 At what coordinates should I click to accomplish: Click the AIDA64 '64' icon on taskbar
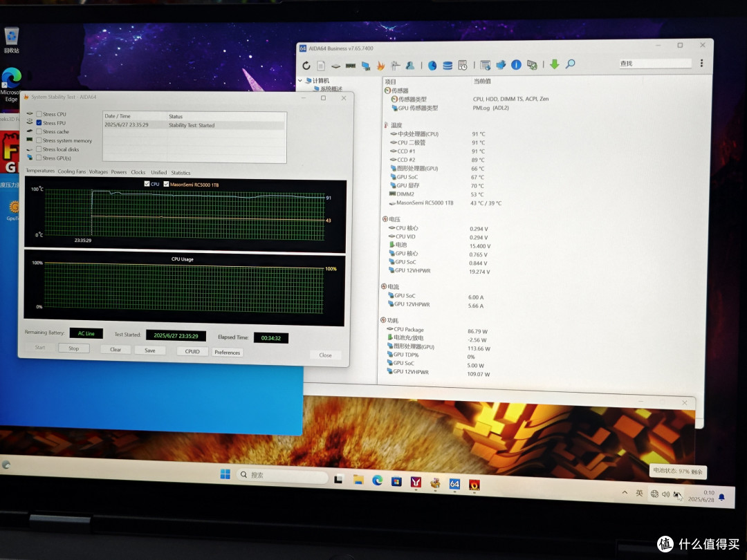pos(454,484)
